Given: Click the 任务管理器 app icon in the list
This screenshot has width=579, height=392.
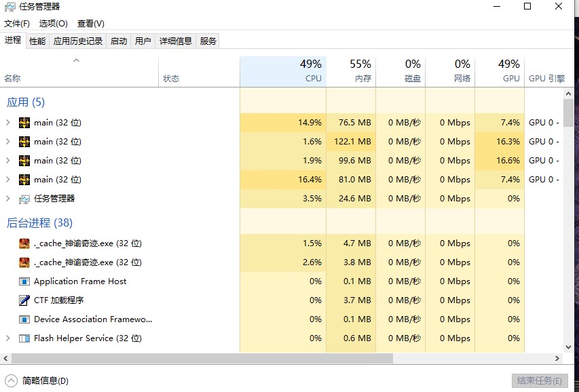Looking at the screenshot, I should 24,199.
